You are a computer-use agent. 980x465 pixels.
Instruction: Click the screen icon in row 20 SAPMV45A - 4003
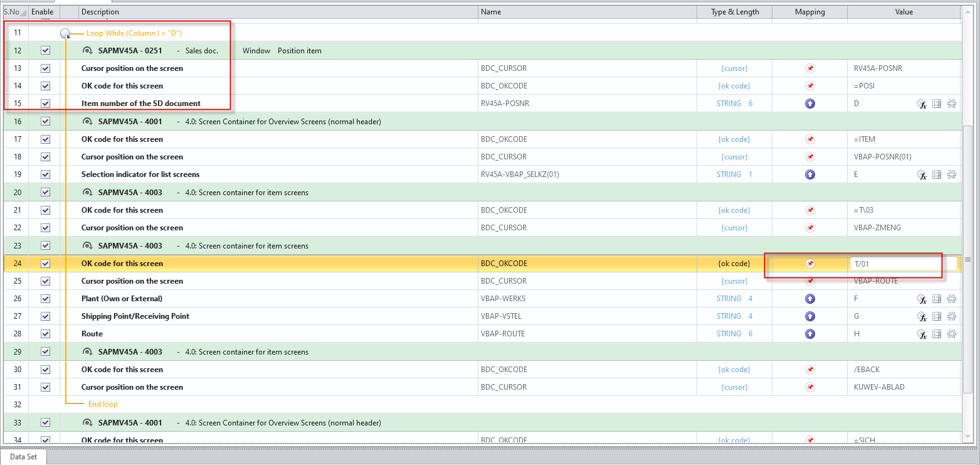[87, 193]
